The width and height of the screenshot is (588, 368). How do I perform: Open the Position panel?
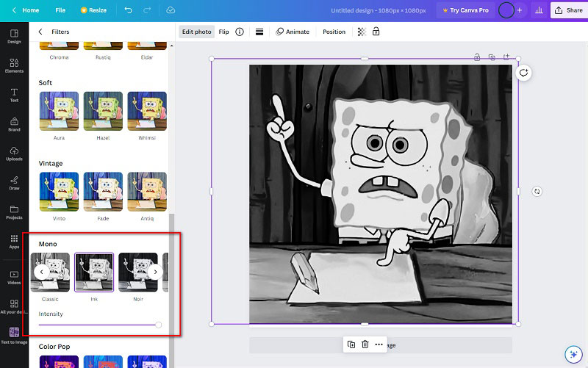point(334,32)
